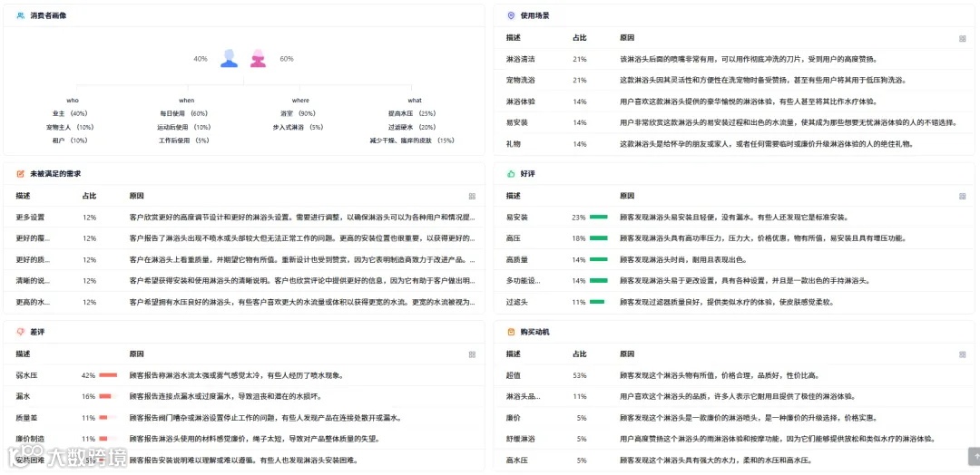The image size is (980, 475).
Task: Click 宠物主人 (10%) under who
Action: [70, 127]
